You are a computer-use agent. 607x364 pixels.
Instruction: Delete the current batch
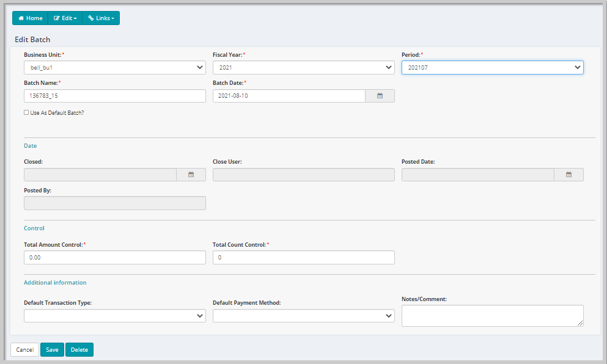point(79,349)
